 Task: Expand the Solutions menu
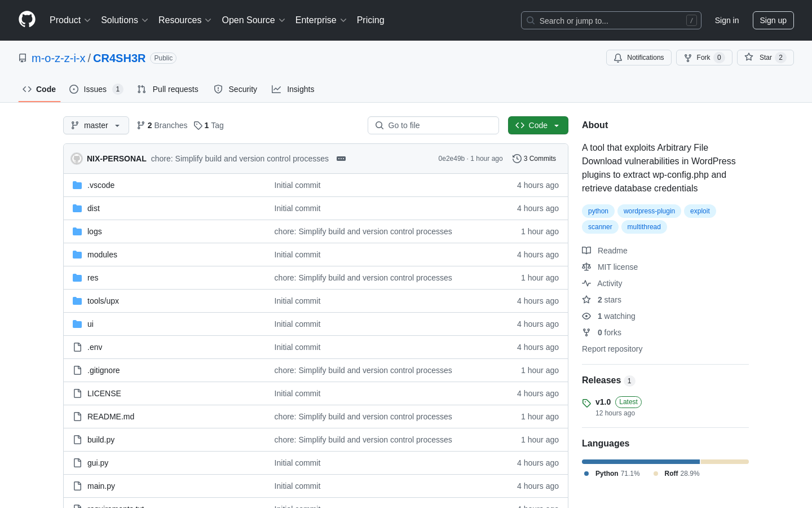(125, 20)
